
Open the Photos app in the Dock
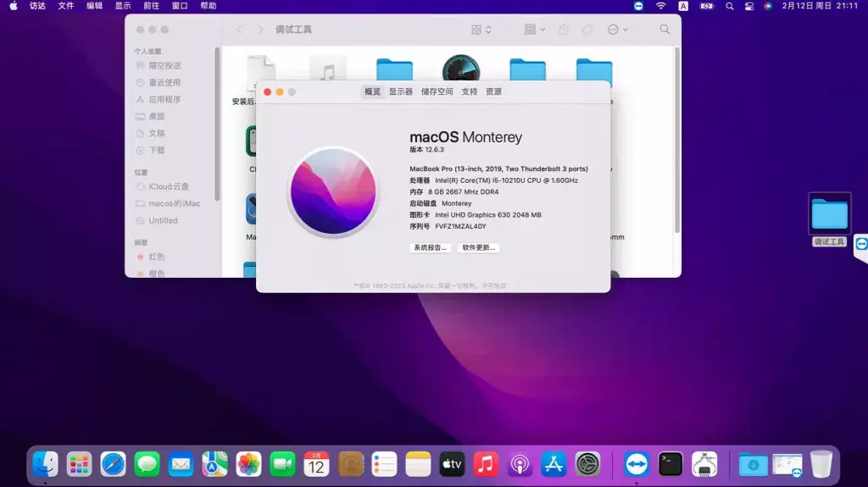pos(248,464)
